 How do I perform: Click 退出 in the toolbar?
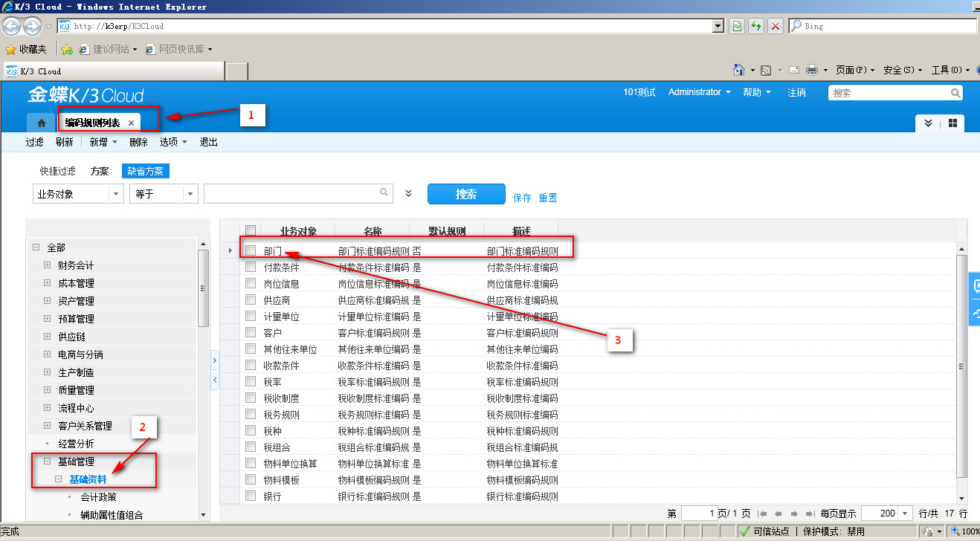[x=209, y=142]
